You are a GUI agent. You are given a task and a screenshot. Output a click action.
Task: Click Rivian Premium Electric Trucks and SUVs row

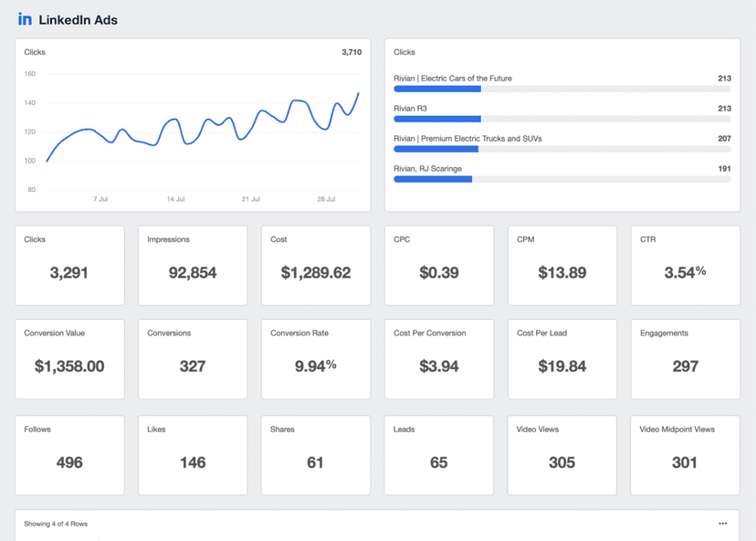(x=562, y=143)
